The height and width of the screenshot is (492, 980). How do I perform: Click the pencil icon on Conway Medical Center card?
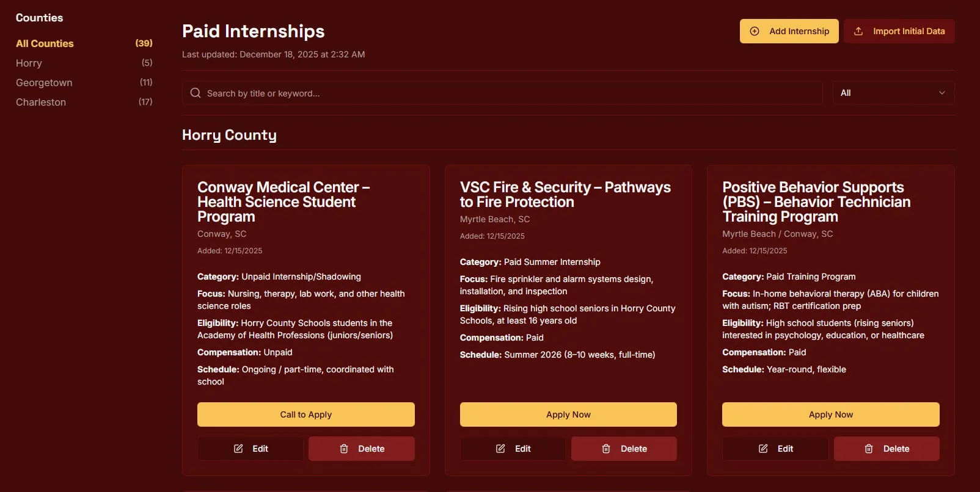pos(238,449)
